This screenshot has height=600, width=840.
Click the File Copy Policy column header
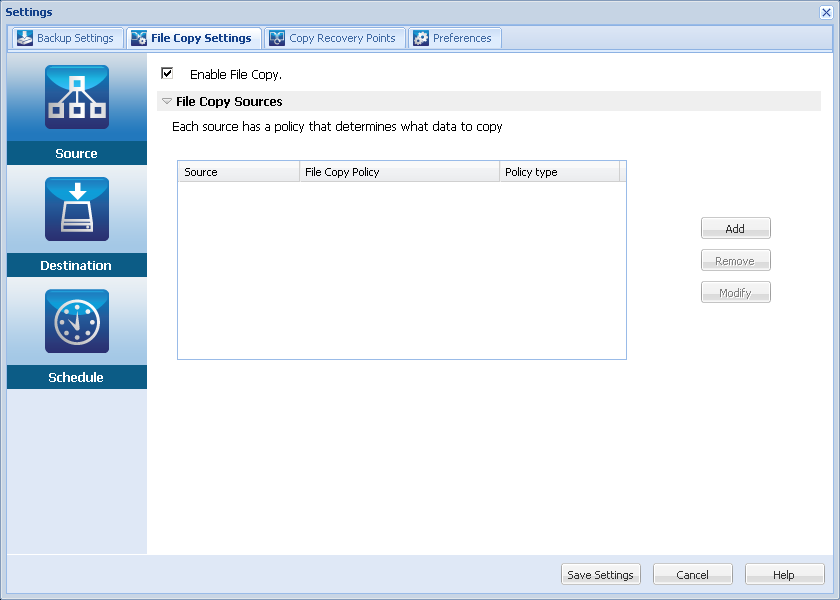(x=399, y=172)
